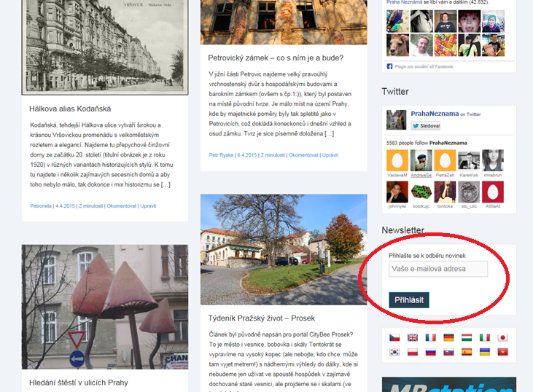This screenshot has height=392, width=533.
Task: Click Okomentovat under Petrovický zámek post
Action: click(x=303, y=155)
